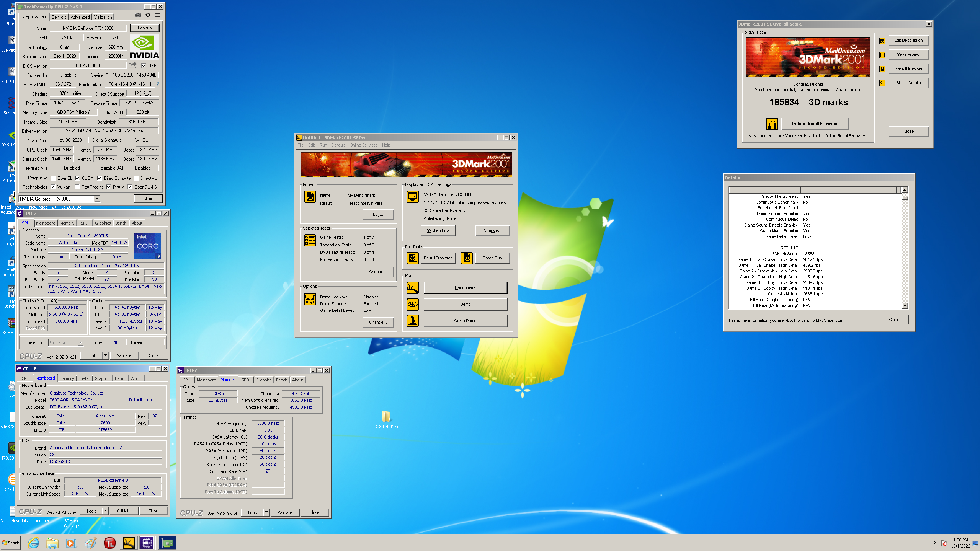Switch to the Advanced tab in GPU-Z
Image resolution: width=980 pixels, height=551 pixels.
(x=80, y=17)
